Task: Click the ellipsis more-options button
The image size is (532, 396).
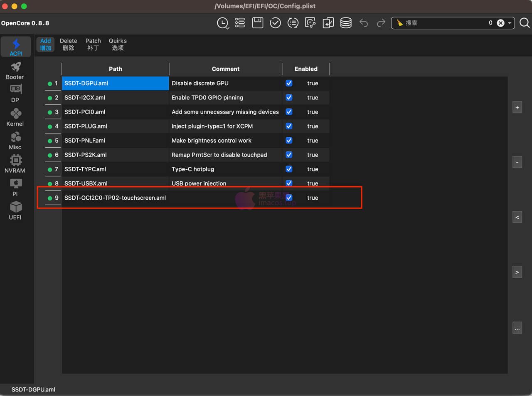Action: (x=517, y=327)
